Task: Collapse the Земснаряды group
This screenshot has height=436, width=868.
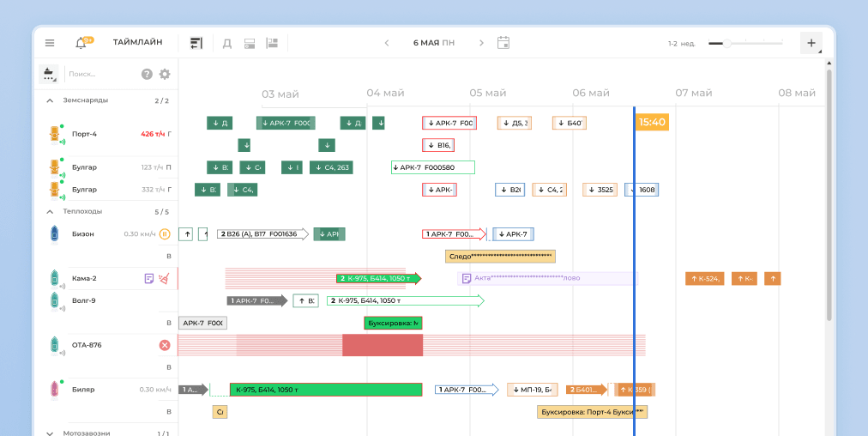Action: [50, 100]
